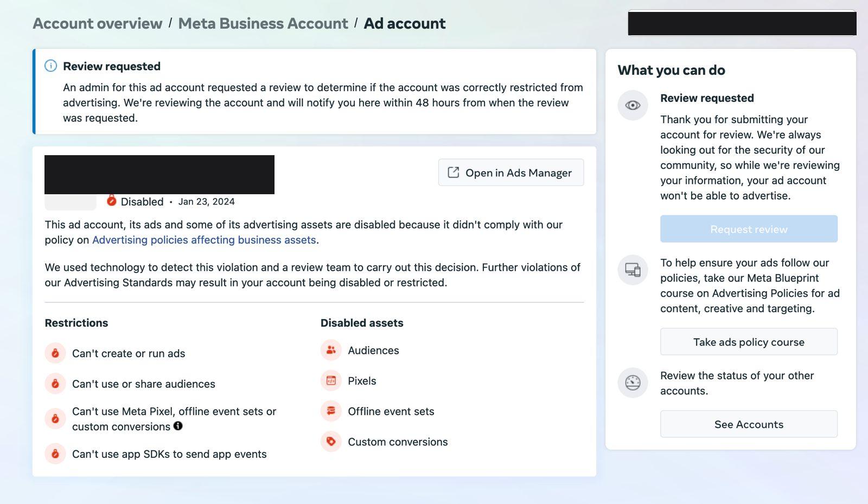Image resolution: width=868 pixels, height=504 pixels.
Task: Click restriction icon for Can't use app SDKs
Action: click(x=55, y=454)
